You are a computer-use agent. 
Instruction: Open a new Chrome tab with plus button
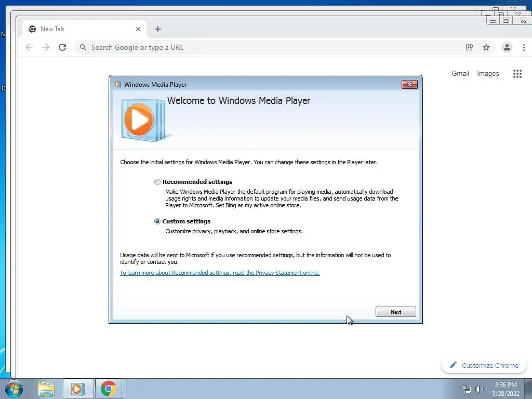click(158, 29)
